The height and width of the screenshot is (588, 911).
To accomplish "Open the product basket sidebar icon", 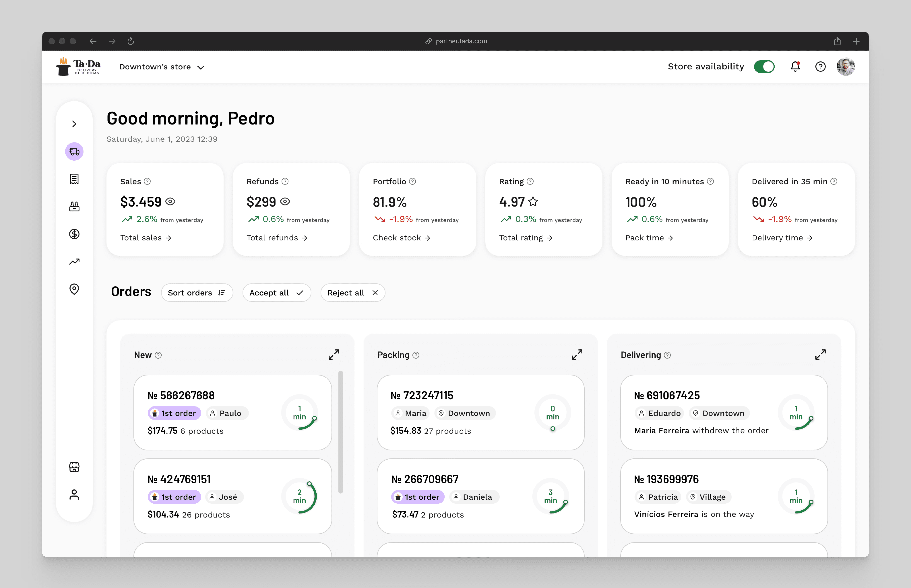I will coord(74,207).
